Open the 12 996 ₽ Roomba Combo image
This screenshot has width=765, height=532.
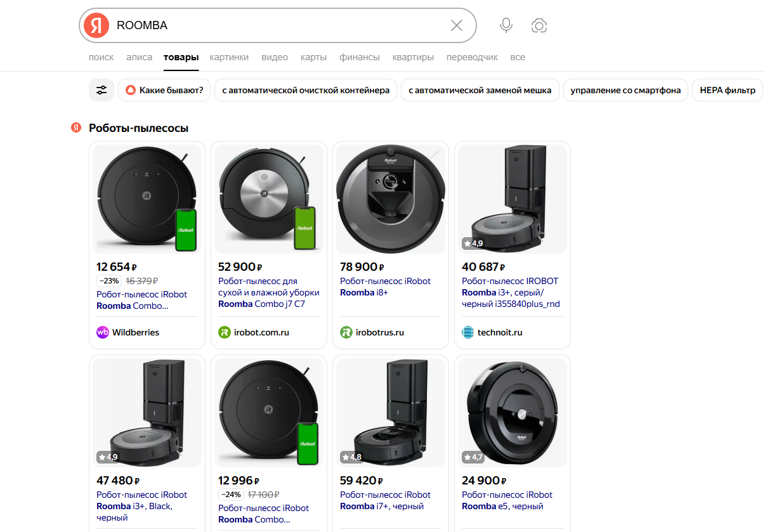click(x=269, y=413)
